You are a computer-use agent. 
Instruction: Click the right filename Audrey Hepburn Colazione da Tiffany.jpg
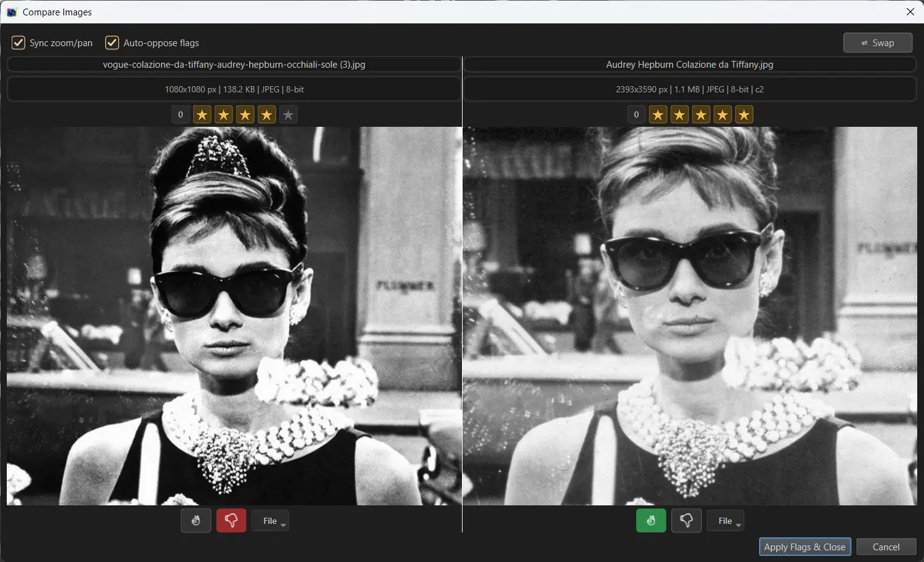coord(690,65)
